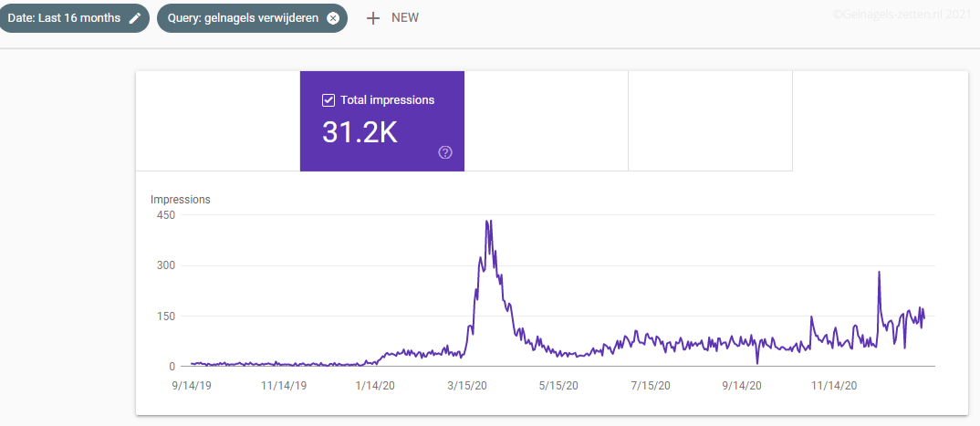Screen dimensions: 980x426
Task: Select empty metric card left of Total impressions
Action: [218, 121]
